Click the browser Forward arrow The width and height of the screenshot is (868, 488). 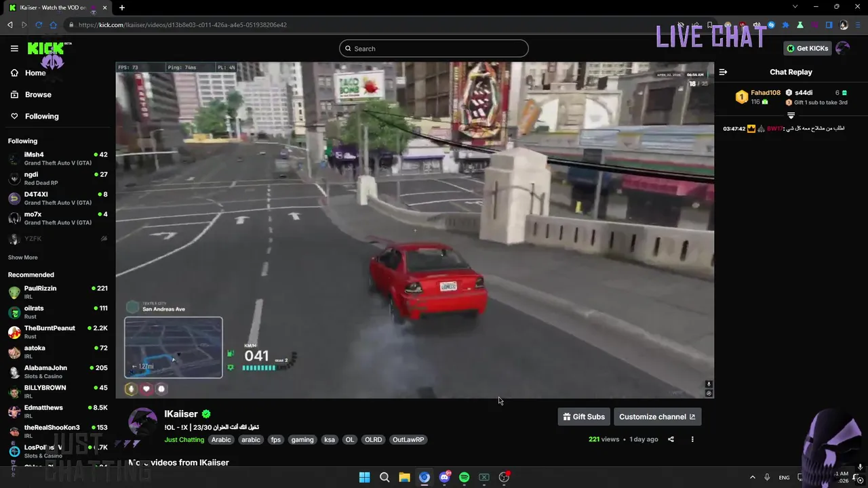[24, 25]
